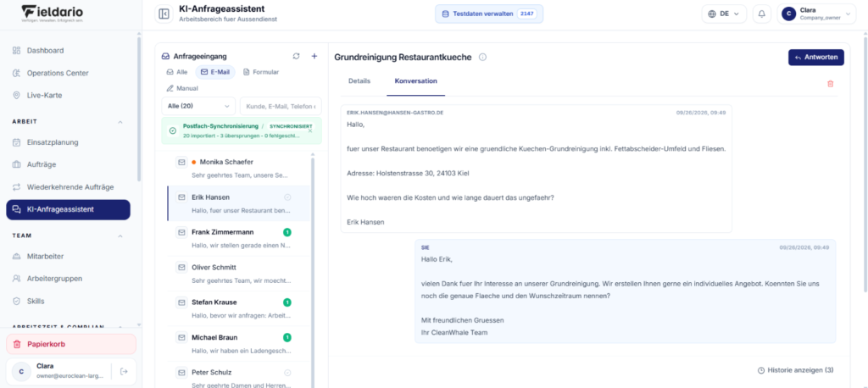Click the info icon beside Grundreinigung Restaurantkueche
This screenshot has width=868, height=388.
click(482, 57)
